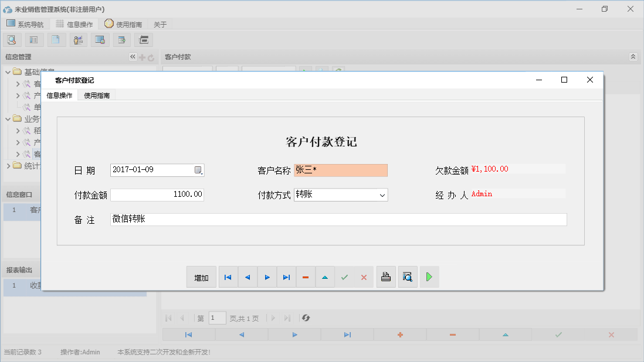Viewport: 644px width, 362px height.
Task: Open the print preview icon in payment dialog
Action: (x=408, y=276)
